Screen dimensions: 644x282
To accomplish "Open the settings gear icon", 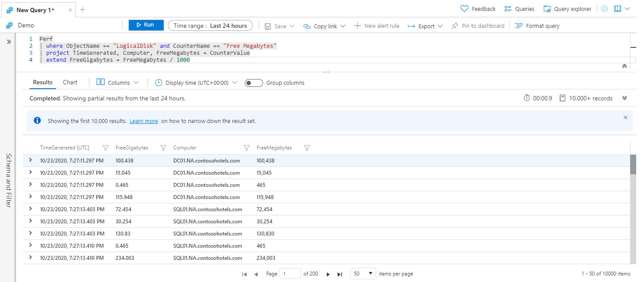I will click(x=605, y=9).
